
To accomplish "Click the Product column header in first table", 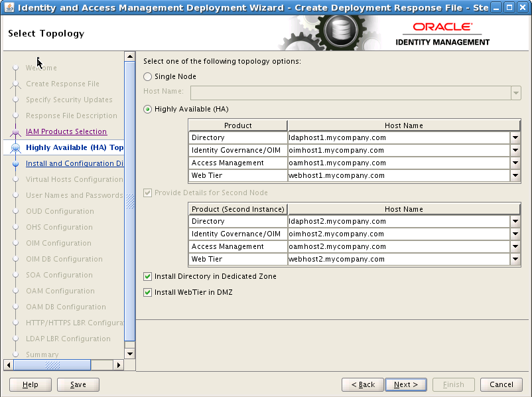I will coord(238,125).
